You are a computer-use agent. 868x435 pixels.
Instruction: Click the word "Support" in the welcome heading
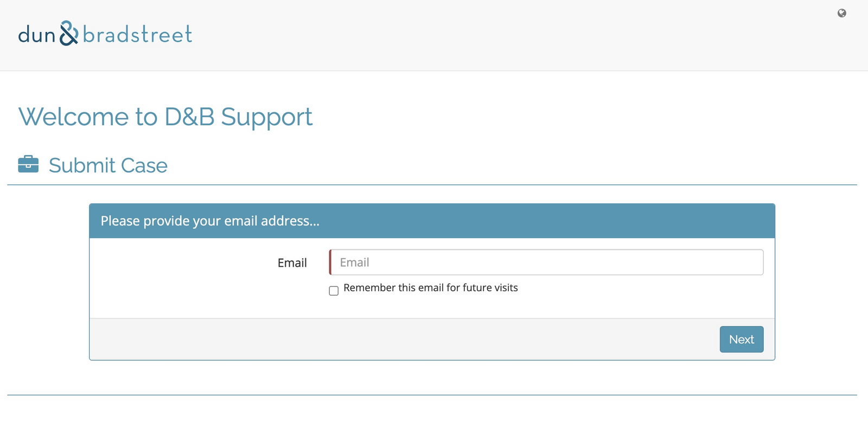click(266, 117)
